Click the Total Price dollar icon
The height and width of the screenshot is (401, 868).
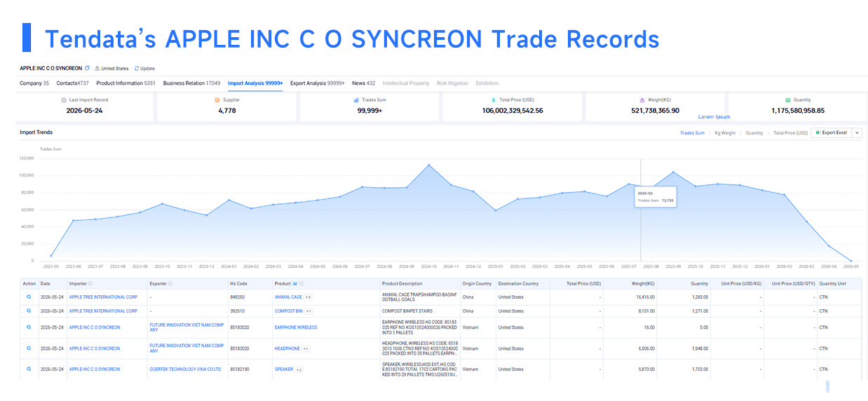(x=494, y=100)
